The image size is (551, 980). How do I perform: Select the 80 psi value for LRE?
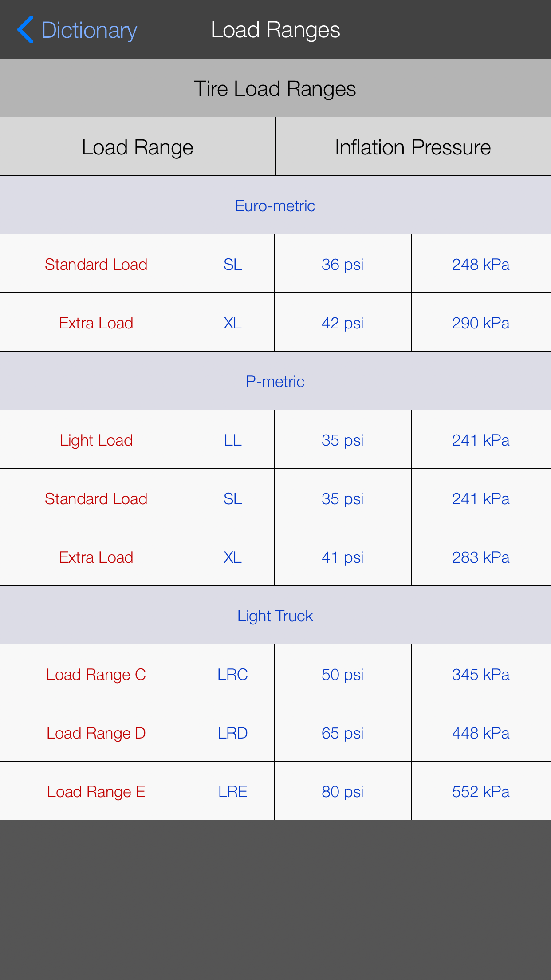pos(342,791)
